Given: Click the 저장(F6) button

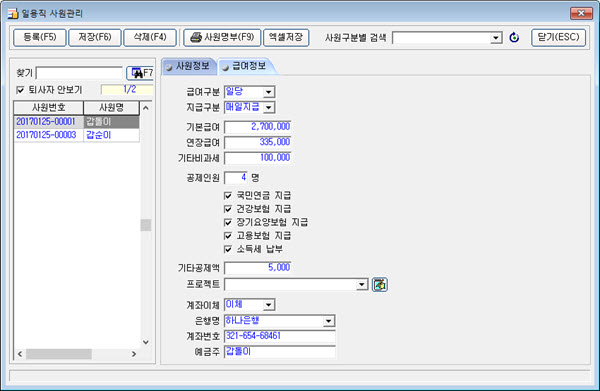Looking at the screenshot, I should pos(95,37).
